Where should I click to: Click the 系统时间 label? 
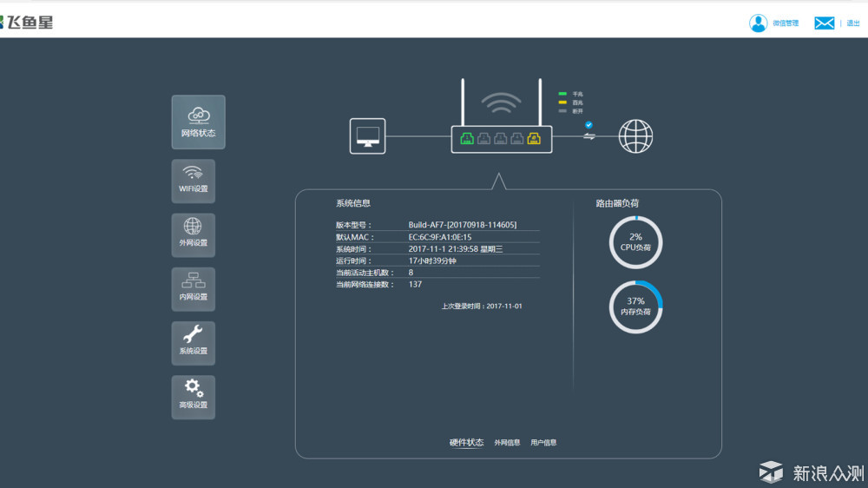tap(354, 249)
